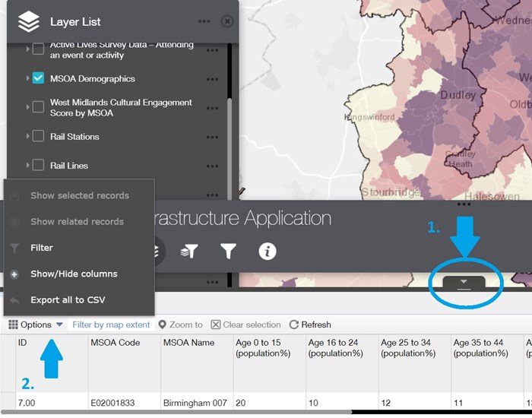
Task: Expand the MSOA Demographics layer tree
Action: coord(28,78)
